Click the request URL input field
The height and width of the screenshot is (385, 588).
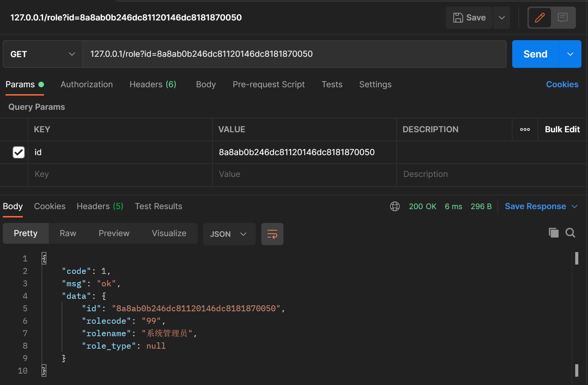click(294, 54)
